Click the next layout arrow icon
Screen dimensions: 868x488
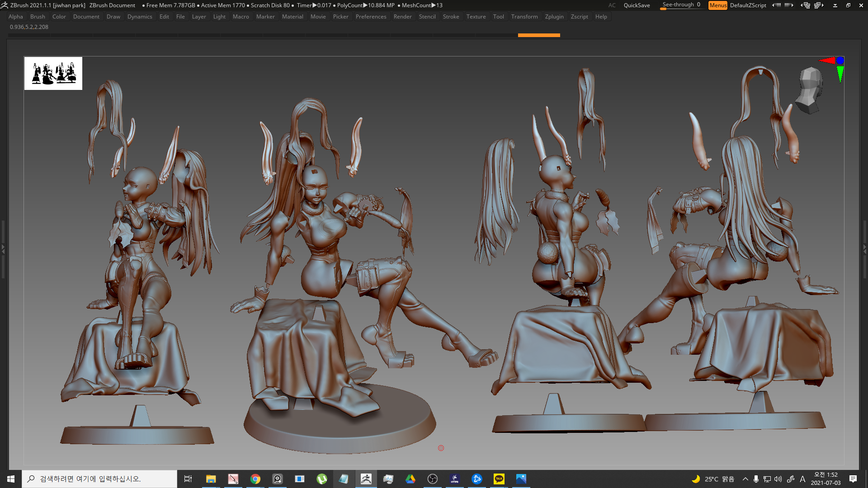819,5
